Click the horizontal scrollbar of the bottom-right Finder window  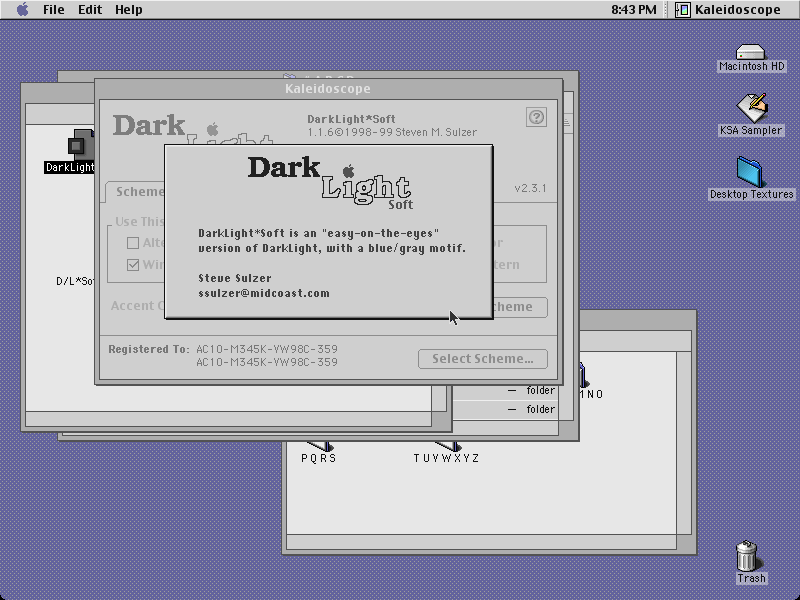482,542
